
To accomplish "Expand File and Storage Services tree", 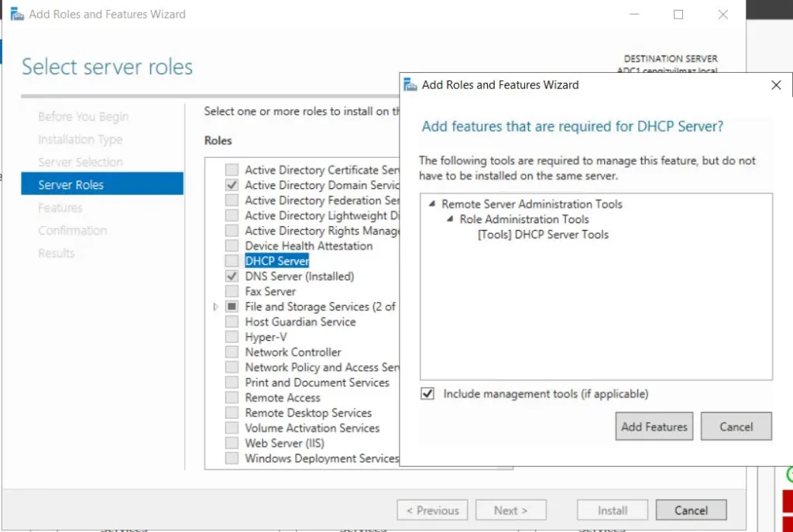I will click(x=215, y=307).
